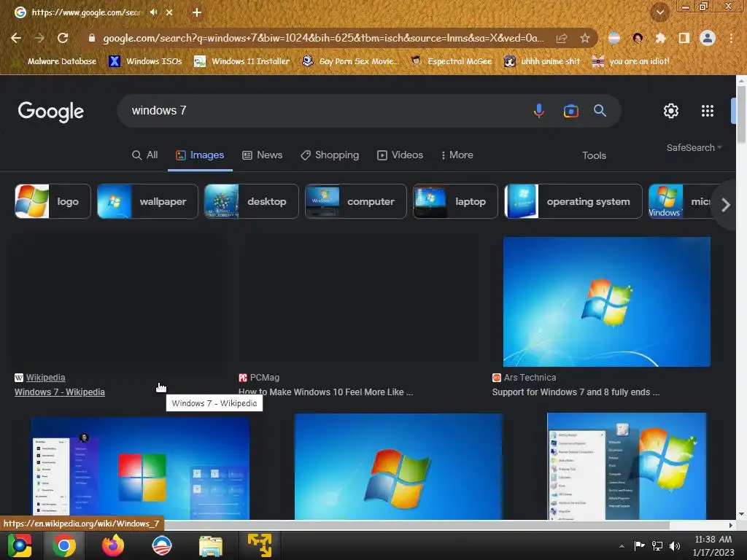Screen dimensions: 747x560
Task: Open Espectral McGee bookmark
Action: (451, 61)
